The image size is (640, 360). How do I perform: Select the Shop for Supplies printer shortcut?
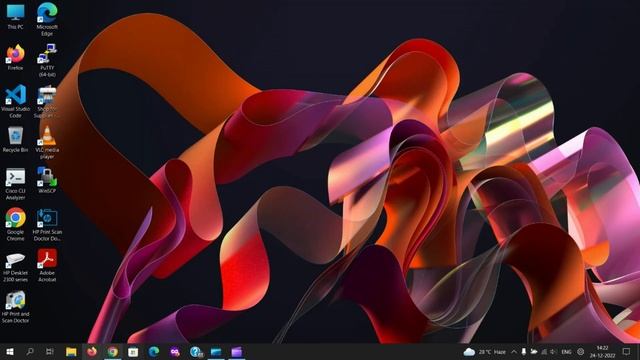coord(47,101)
